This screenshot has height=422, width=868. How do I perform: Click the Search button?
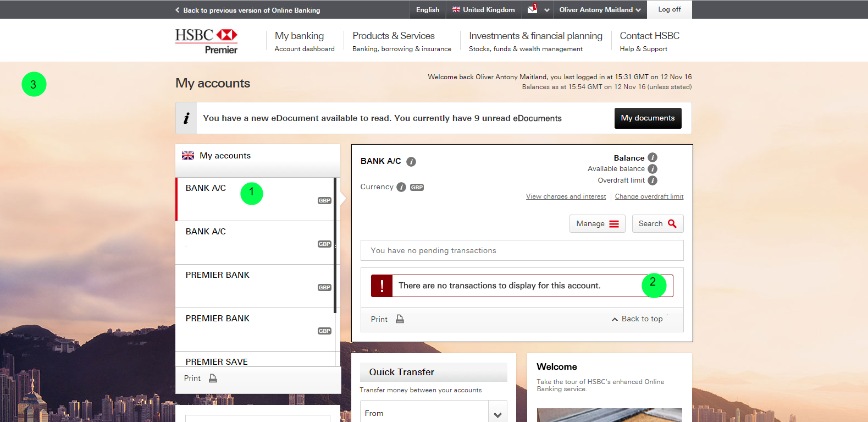[658, 223]
